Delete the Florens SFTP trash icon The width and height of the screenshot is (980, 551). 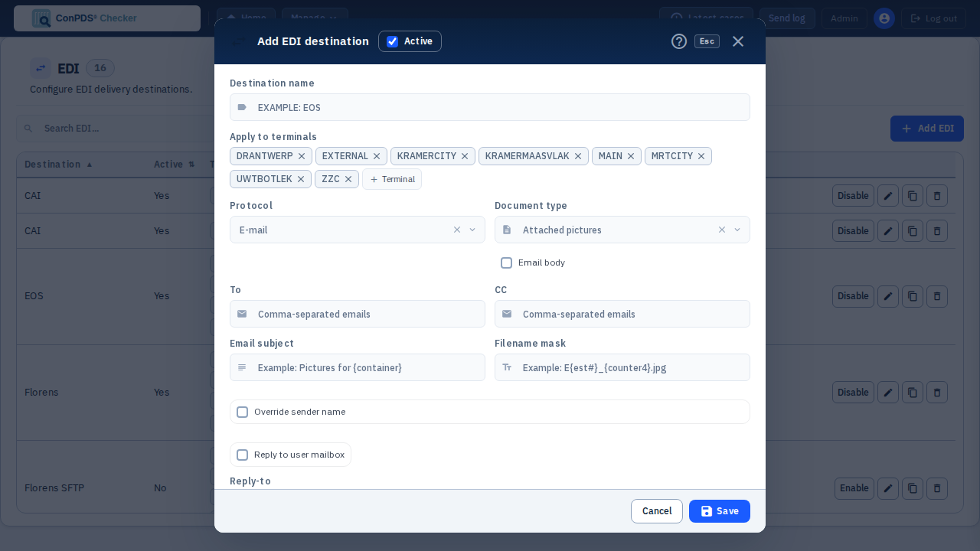tap(937, 488)
